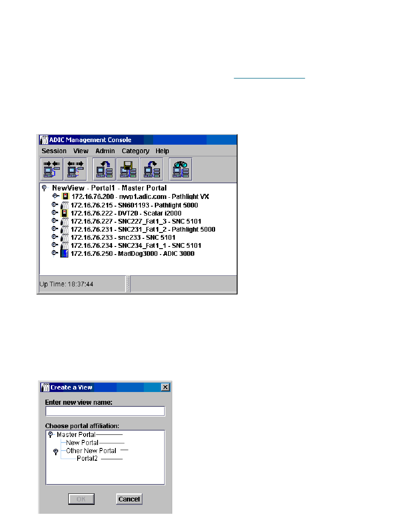This screenshot has height=532, width=403.
Task: Click the new view name input field
Action: click(105, 411)
